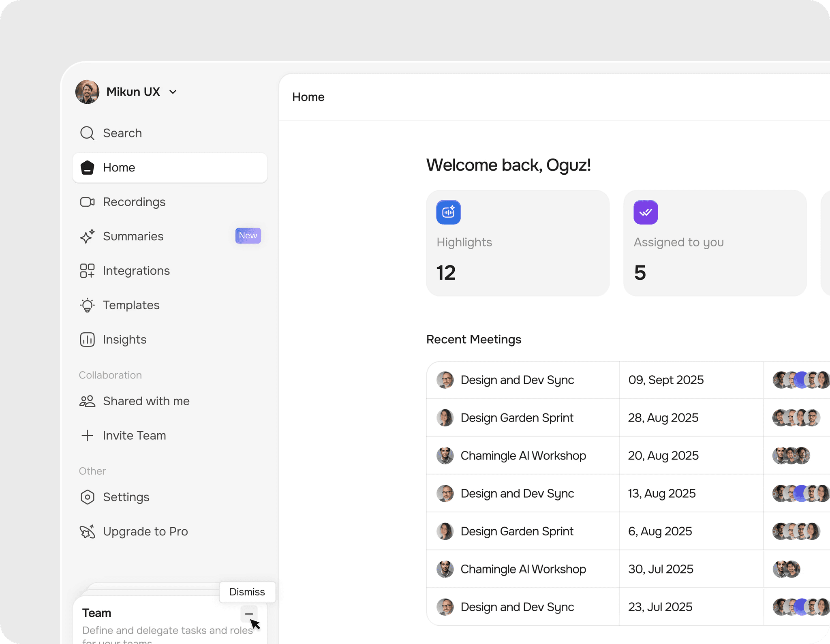Expand the Mikun UX workspace chevron
Image resolution: width=830 pixels, height=644 pixels.
point(173,92)
